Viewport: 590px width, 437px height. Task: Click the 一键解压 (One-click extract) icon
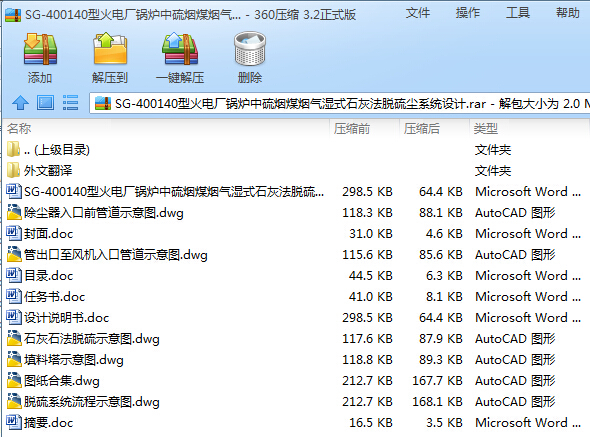coord(180,49)
